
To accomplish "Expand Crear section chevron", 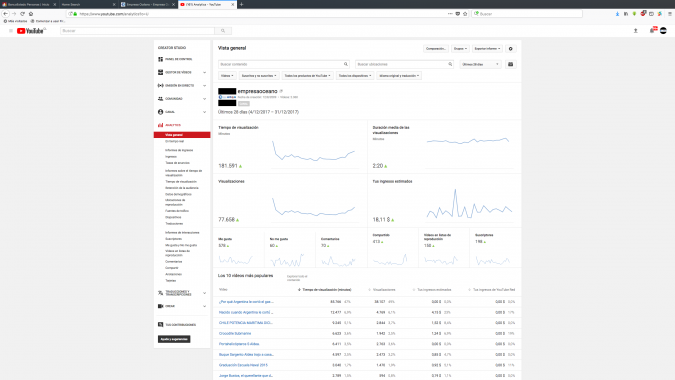I will click(x=204, y=306).
